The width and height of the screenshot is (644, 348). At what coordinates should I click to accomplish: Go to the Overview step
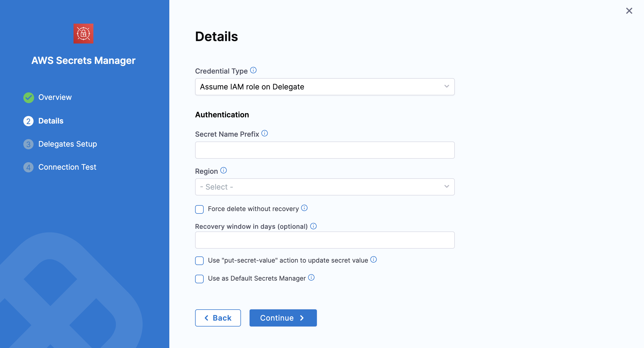point(55,97)
